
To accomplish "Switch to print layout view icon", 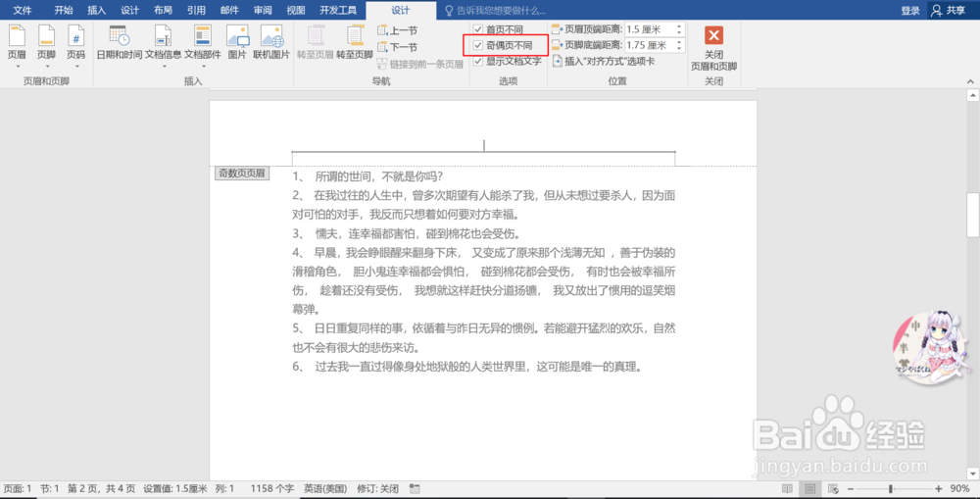I will pos(810,489).
